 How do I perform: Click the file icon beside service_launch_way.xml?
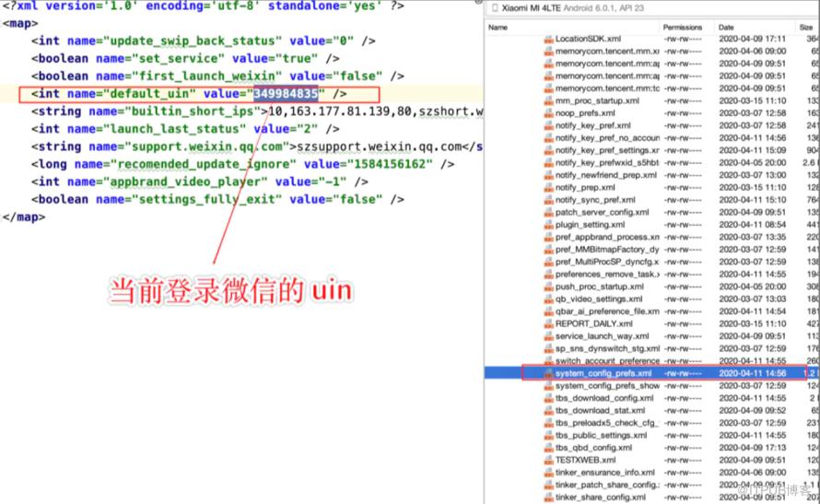coord(548,336)
